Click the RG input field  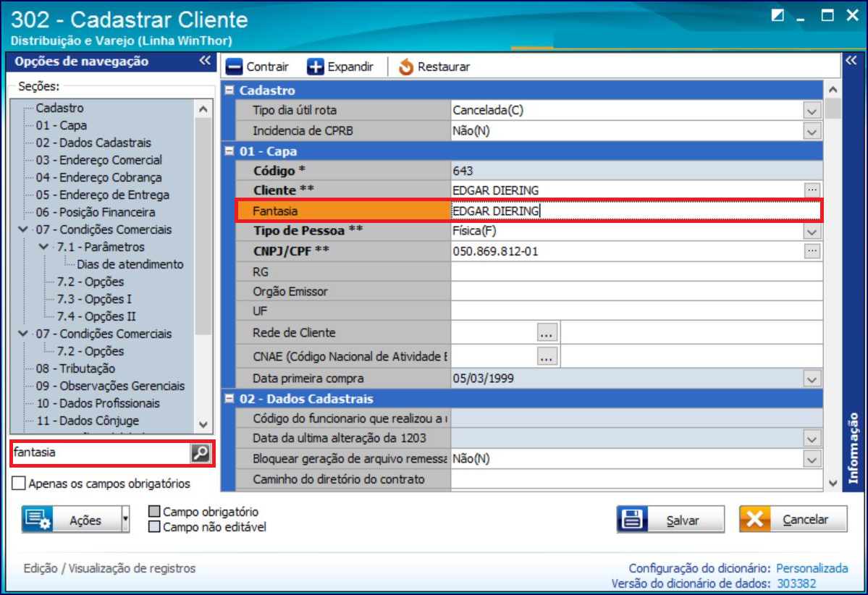coord(636,271)
